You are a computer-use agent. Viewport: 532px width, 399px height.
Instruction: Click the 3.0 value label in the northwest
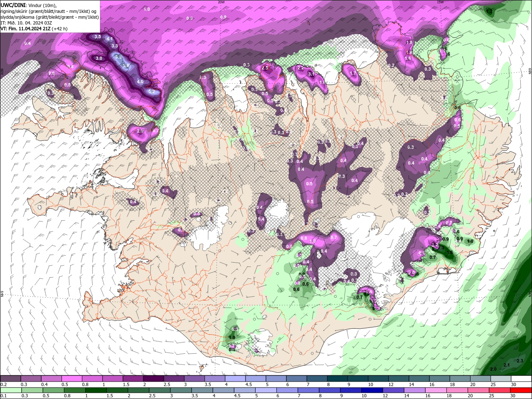pyautogui.click(x=99, y=59)
